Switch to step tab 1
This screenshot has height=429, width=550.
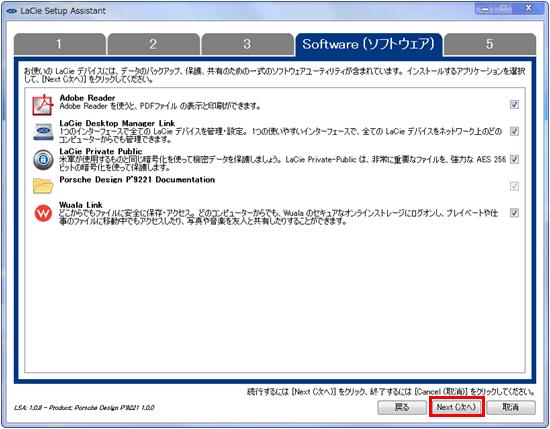tap(59, 44)
